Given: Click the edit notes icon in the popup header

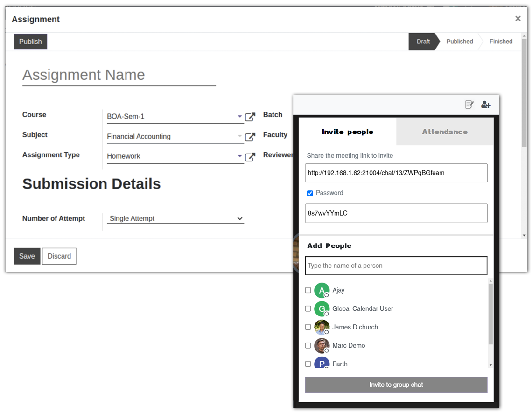Looking at the screenshot, I should [x=469, y=105].
